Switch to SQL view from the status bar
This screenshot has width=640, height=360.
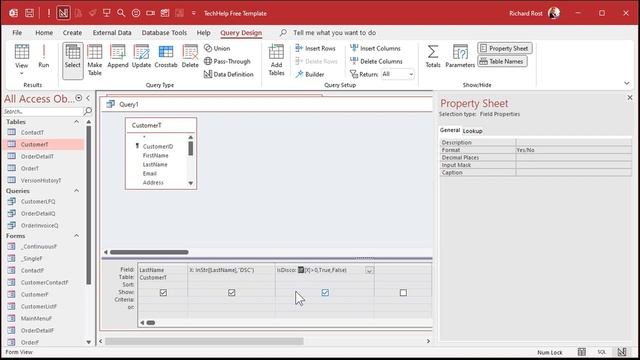point(602,352)
